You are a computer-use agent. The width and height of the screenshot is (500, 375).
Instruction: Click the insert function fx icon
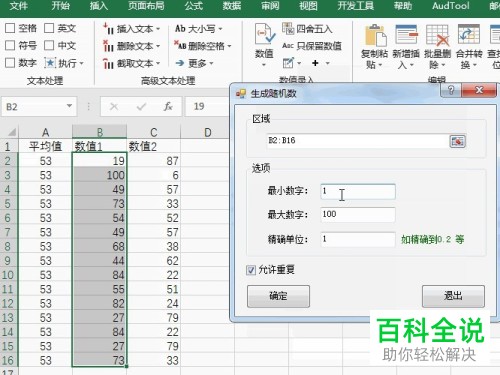tap(168, 107)
